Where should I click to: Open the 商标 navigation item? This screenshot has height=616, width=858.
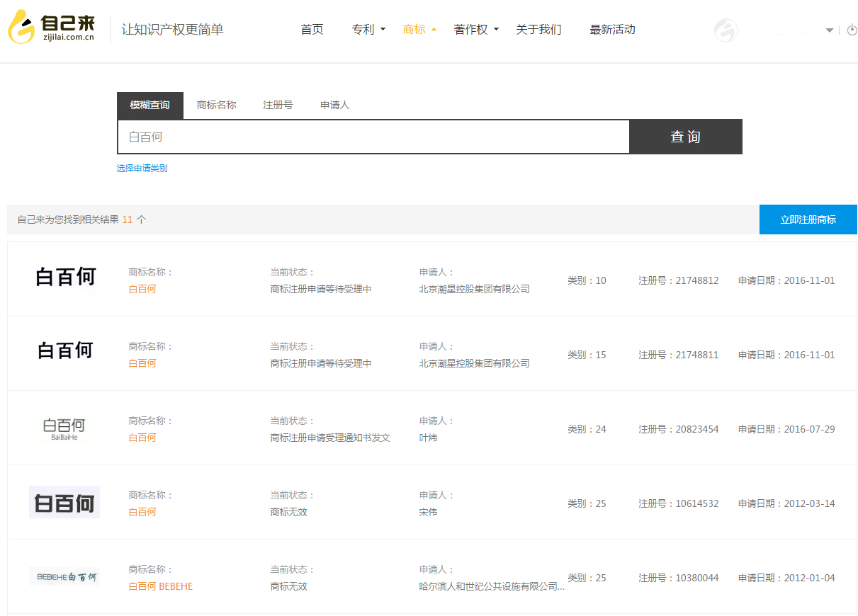pyautogui.click(x=414, y=29)
